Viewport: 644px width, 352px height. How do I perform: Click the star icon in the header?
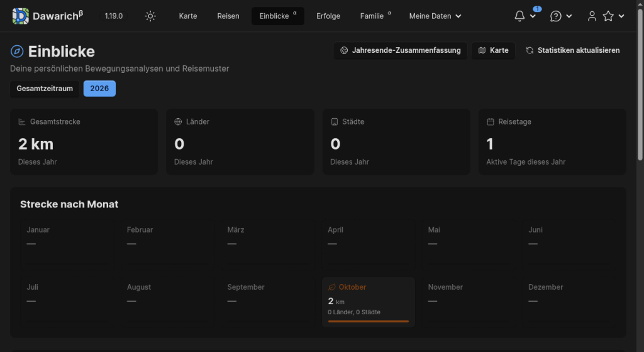click(x=608, y=16)
